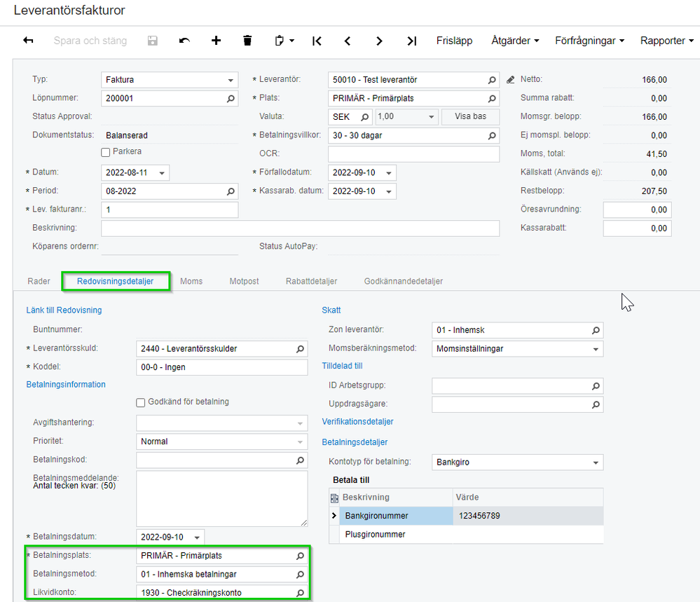Switch to the Moms tab
700x602 pixels.
[191, 281]
